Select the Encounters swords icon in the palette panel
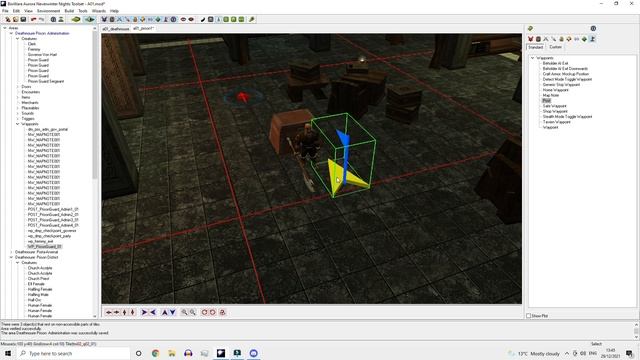 pos(546,39)
